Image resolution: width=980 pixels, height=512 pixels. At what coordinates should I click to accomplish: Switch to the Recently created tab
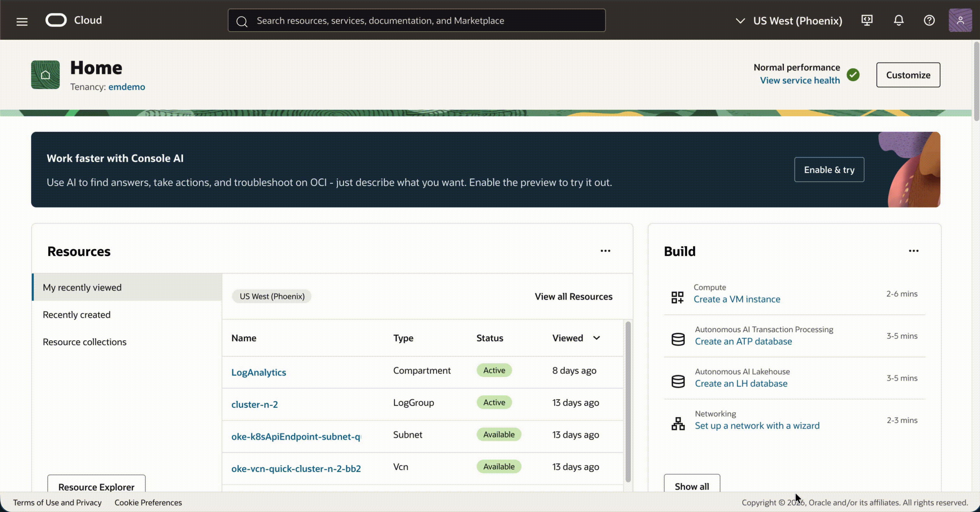(x=127, y=315)
